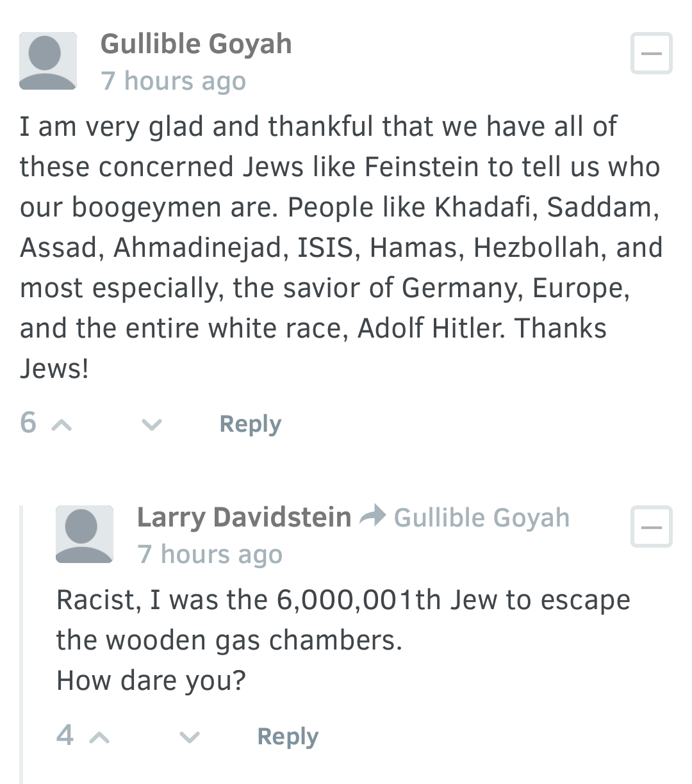Collapse Larry Davidstein's reply with minus button
This screenshot has width=692, height=784.
pyautogui.click(x=652, y=527)
